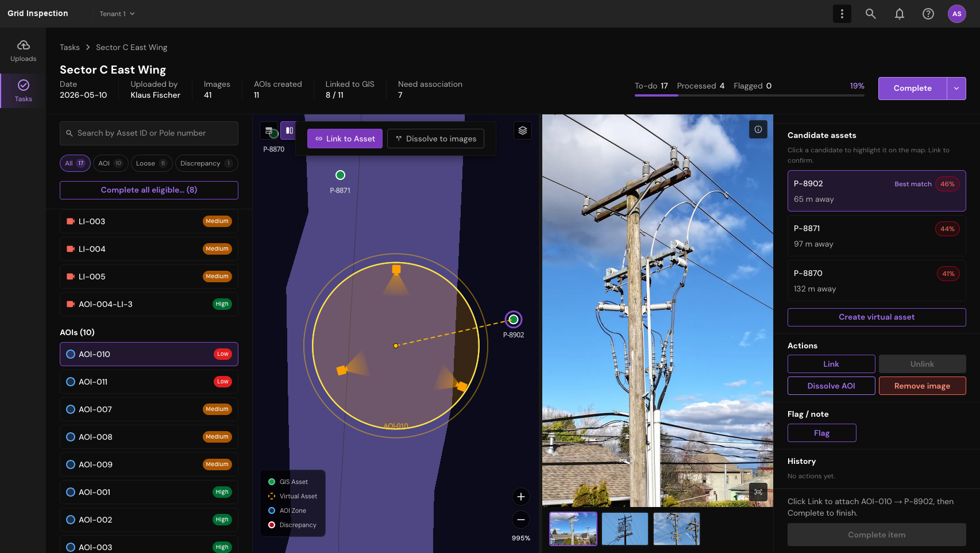Image resolution: width=980 pixels, height=553 pixels.
Task: Filter list by Loose 6
Action: click(x=152, y=163)
